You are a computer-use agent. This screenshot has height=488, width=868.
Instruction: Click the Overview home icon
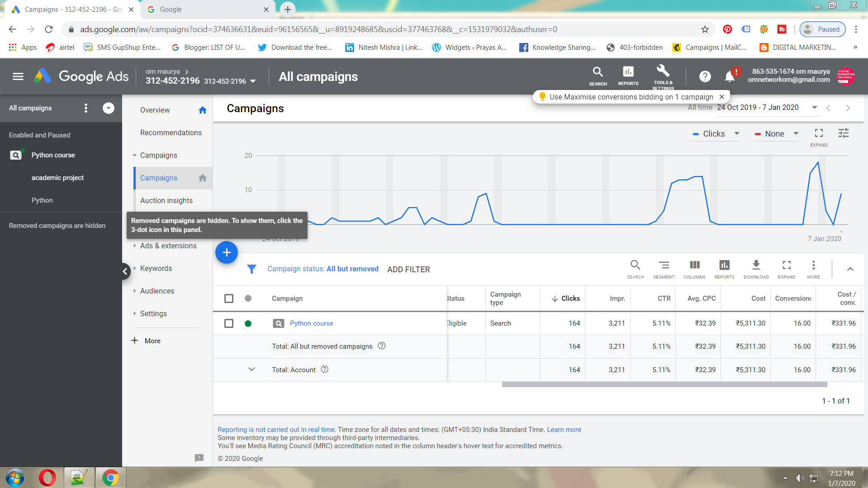click(203, 110)
